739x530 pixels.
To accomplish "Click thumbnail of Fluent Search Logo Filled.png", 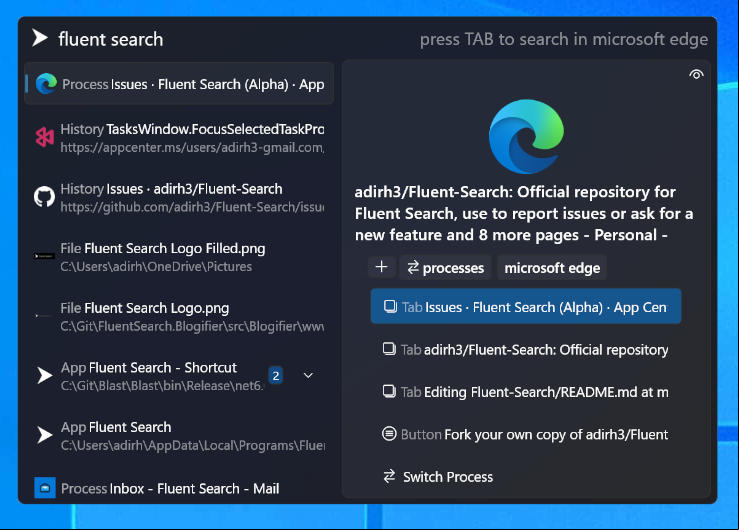I will (x=44, y=256).
